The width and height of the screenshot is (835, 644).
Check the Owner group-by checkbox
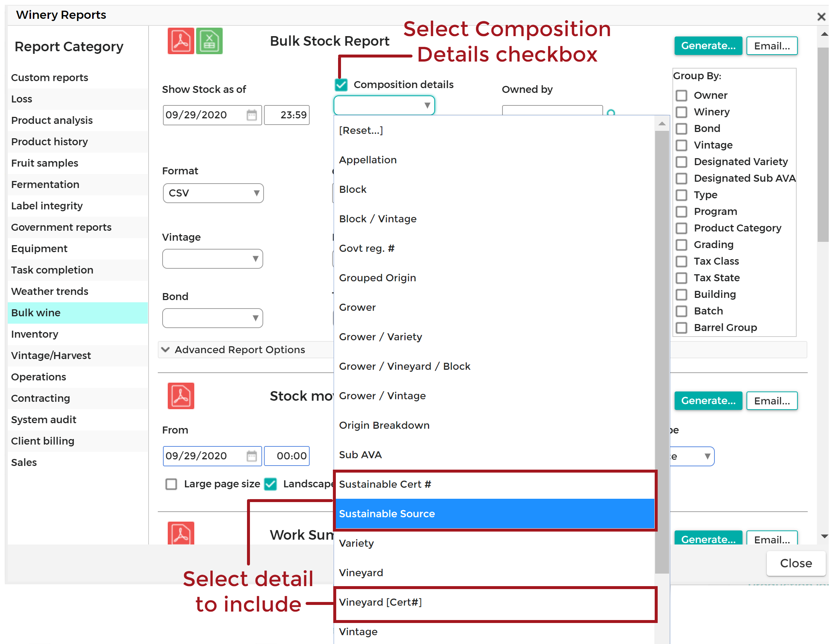[x=681, y=95]
